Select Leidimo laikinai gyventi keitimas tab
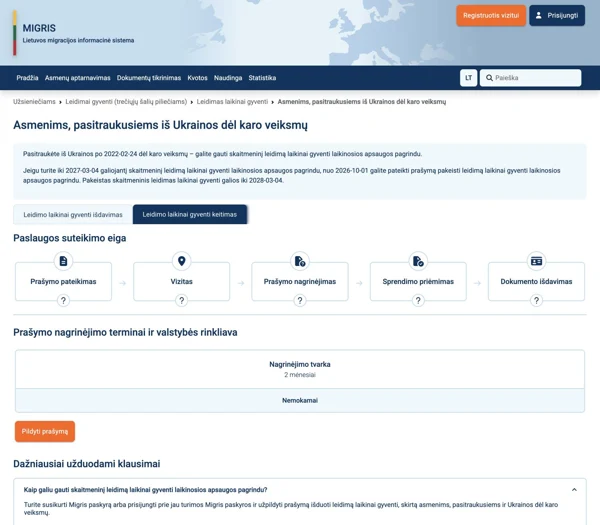 (x=190, y=214)
